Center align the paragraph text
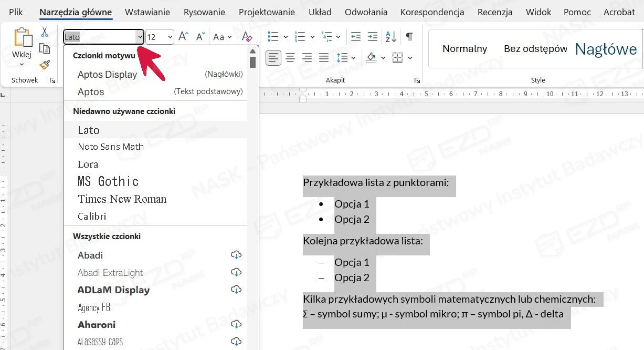The width and height of the screenshot is (644, 350). [290, 58]
